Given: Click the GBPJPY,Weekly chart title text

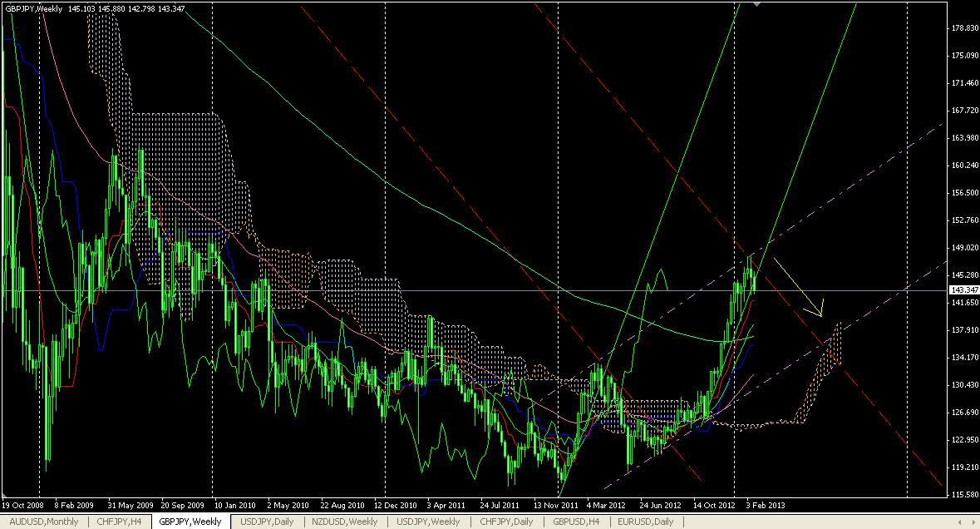Looking at the screenshot, I should (34, 9).
